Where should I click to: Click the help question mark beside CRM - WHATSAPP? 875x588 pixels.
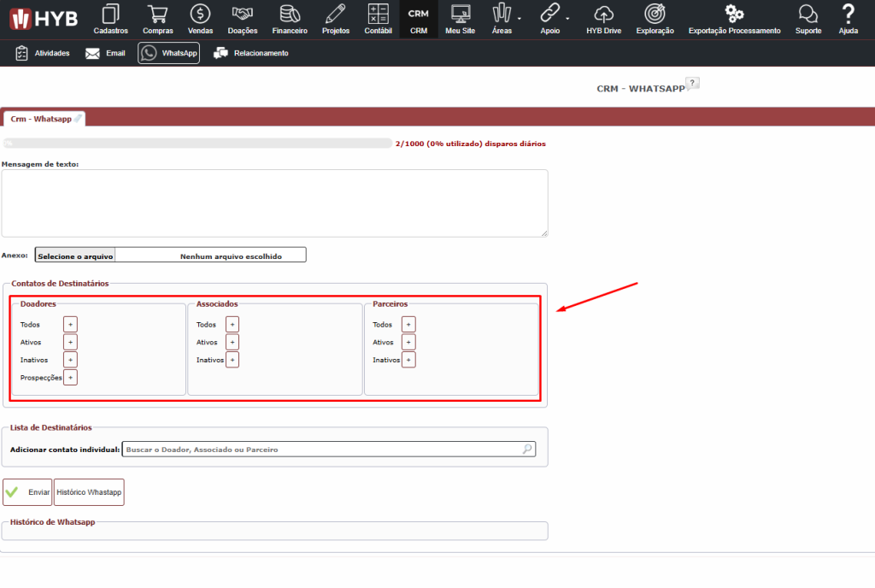point(692,83)
